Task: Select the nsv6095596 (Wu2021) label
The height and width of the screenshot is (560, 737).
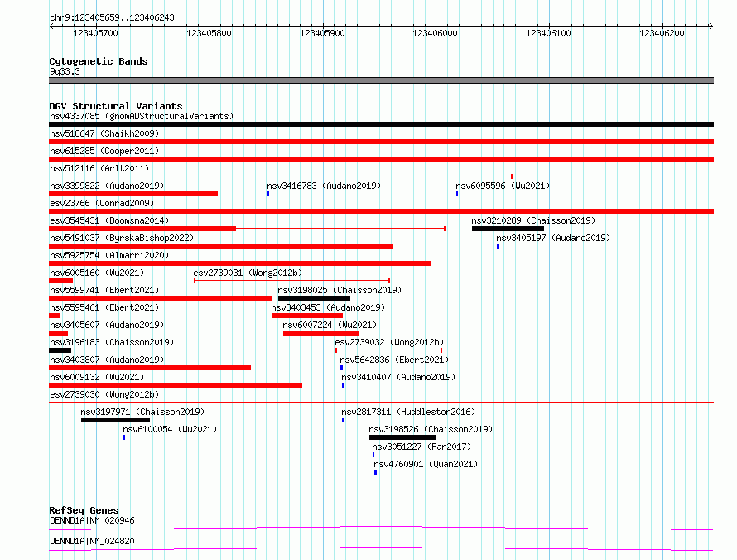Action: pyautogui.click(x=503, y=186)
